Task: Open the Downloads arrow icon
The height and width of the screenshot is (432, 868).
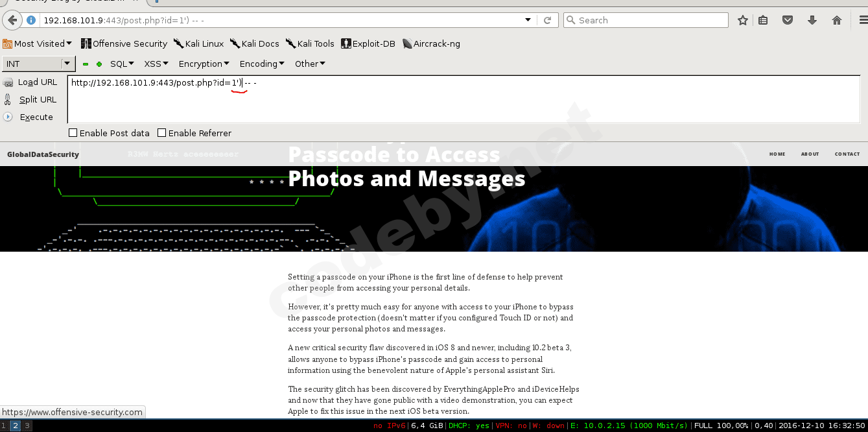Action: 812,20
